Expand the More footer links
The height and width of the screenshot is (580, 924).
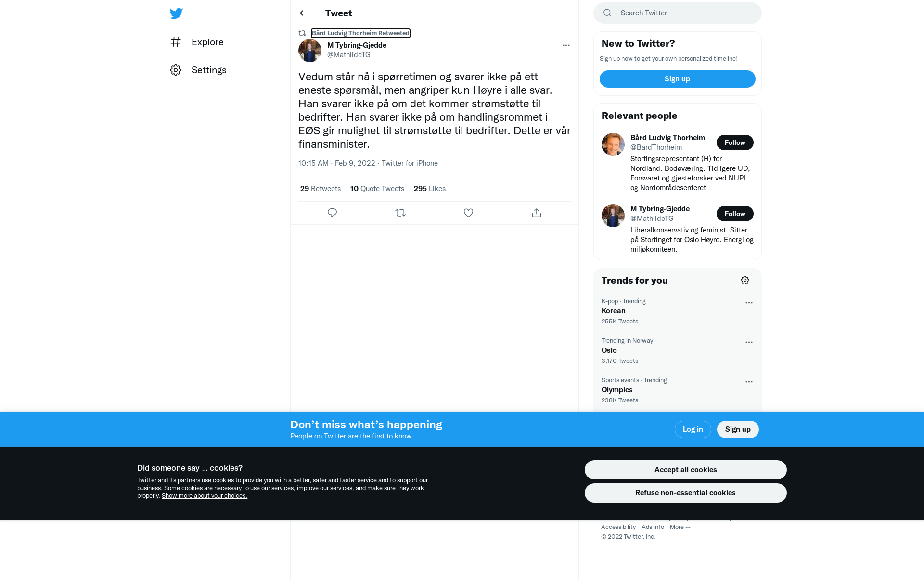(x=680, y=527)
